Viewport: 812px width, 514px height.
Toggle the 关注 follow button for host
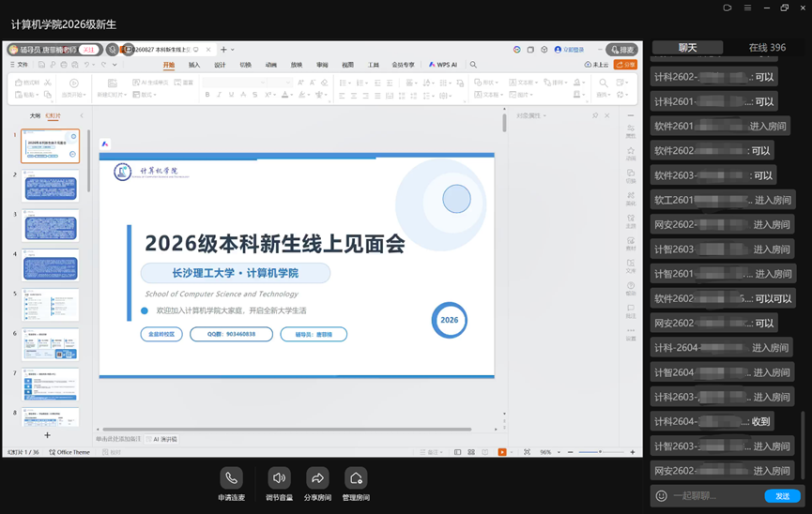[89, 50]
